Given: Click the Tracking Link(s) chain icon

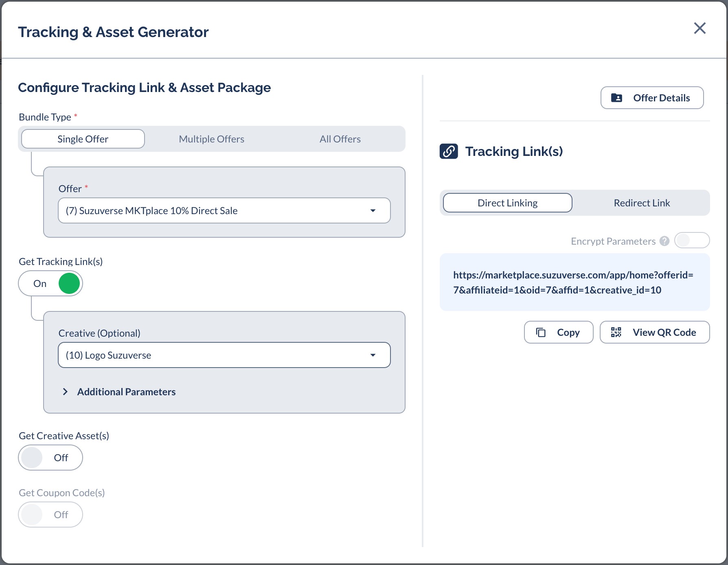Looking at the screenshot, I should pos(449,151).
